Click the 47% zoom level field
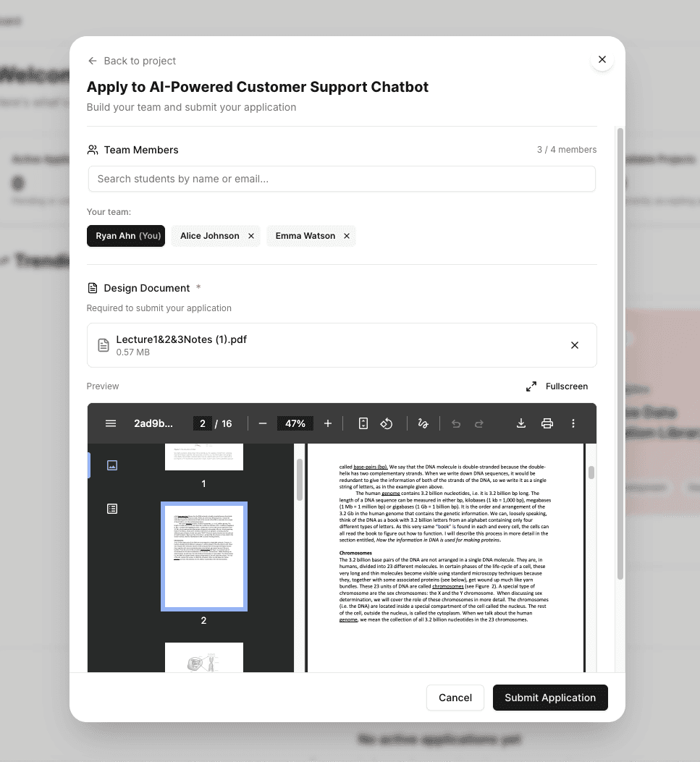This screenshot has height=762, width=700. point(295,423)
